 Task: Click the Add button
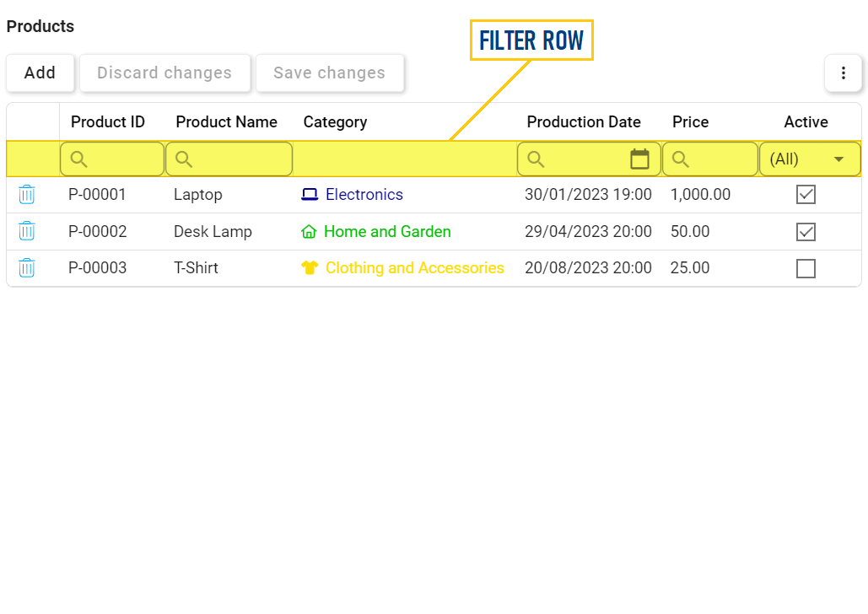click(40, 73)
